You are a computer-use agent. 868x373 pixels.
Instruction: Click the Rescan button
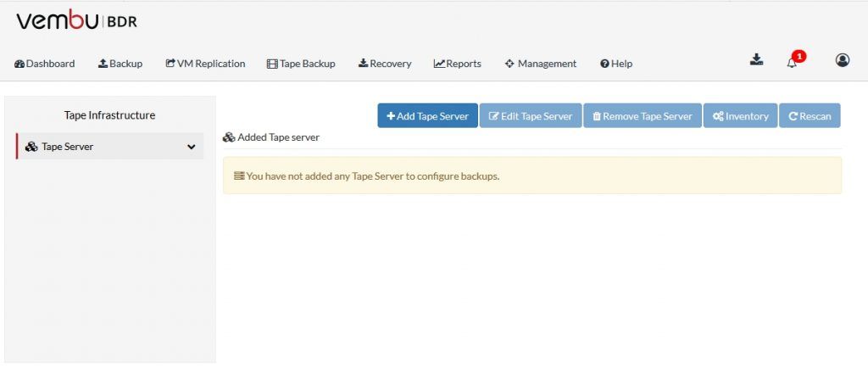click(810, 115)
